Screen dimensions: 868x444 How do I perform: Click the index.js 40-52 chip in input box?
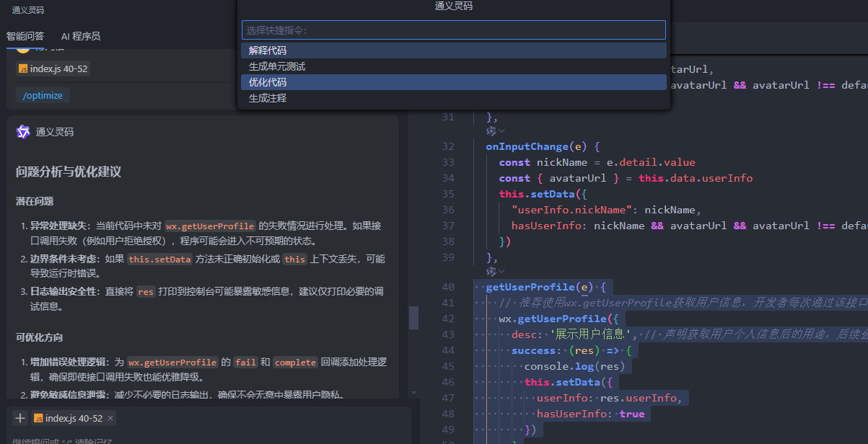point(72,418)
